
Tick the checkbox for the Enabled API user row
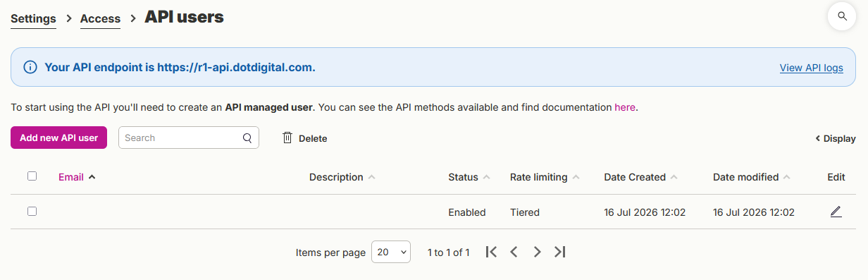(32, 211)
